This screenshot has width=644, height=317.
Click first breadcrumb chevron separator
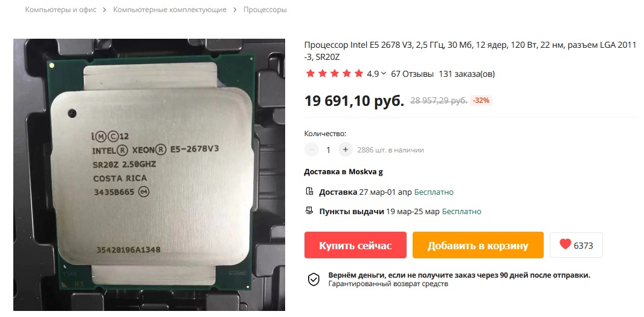coord(105,10)
